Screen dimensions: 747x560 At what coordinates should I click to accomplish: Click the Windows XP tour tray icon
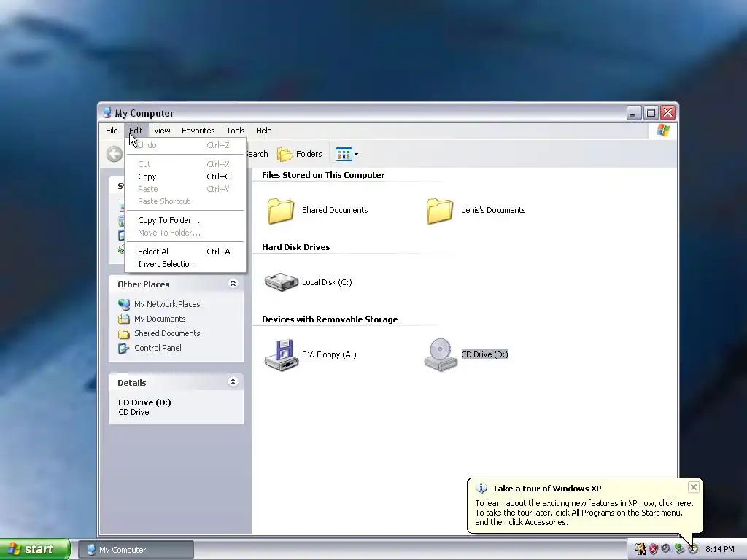[693, 549]
